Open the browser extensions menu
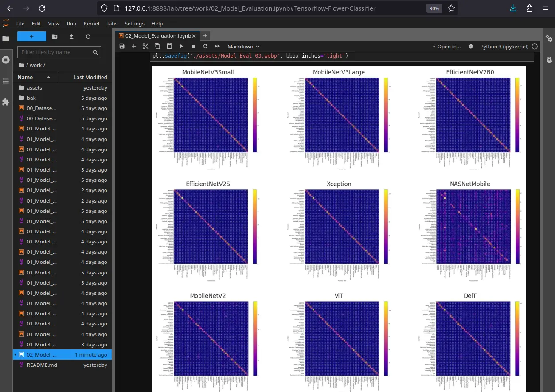The image size is (555, 392). (529, 8)
